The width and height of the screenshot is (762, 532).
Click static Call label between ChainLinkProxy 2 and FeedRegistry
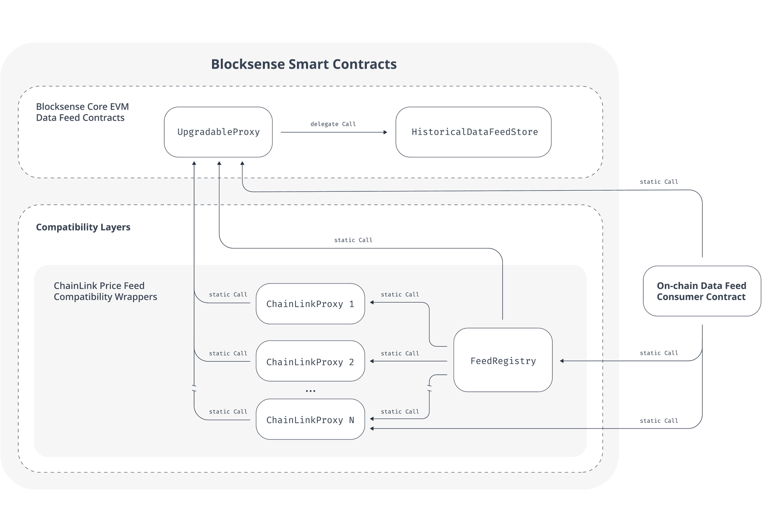coord(400,353)
